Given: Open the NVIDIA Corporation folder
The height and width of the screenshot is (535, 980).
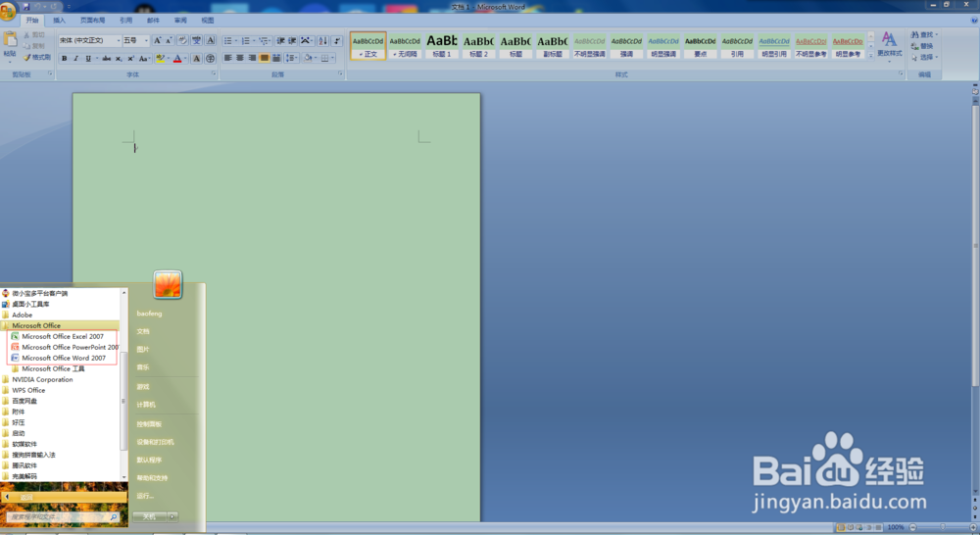Looking at the screenshot, I should pyautogui.click(x=42, y=379).
